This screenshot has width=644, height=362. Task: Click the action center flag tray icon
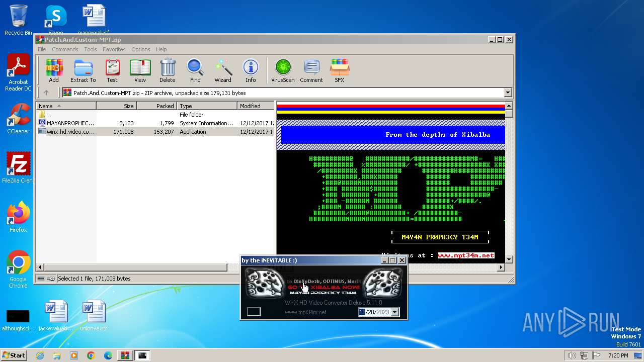point(596,355)
